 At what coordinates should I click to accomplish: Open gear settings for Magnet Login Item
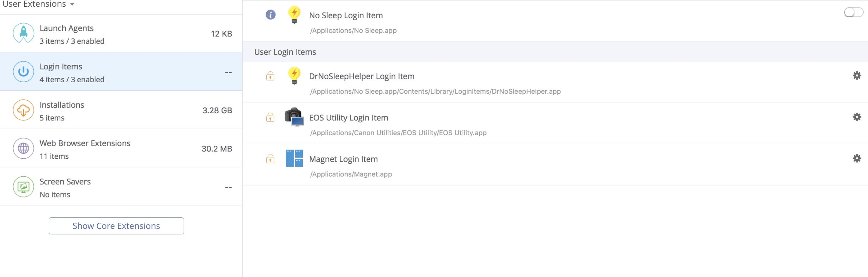point(857,158)
